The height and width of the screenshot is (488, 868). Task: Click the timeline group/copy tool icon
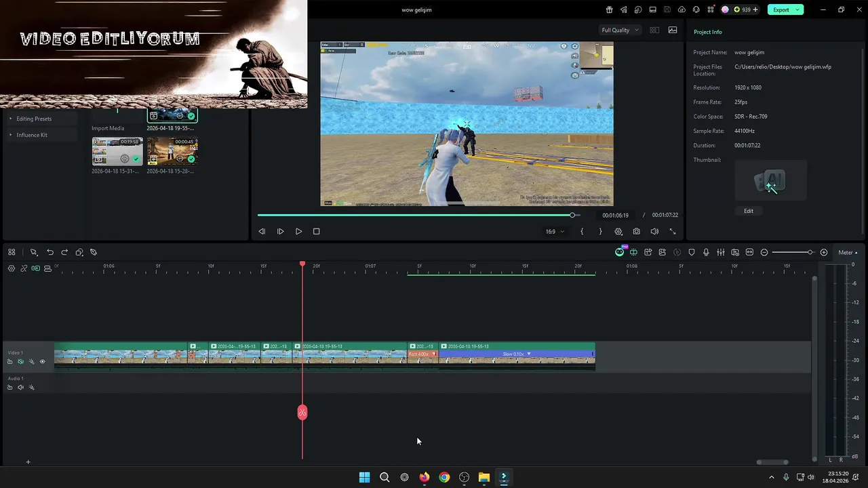tap(79, 252)
